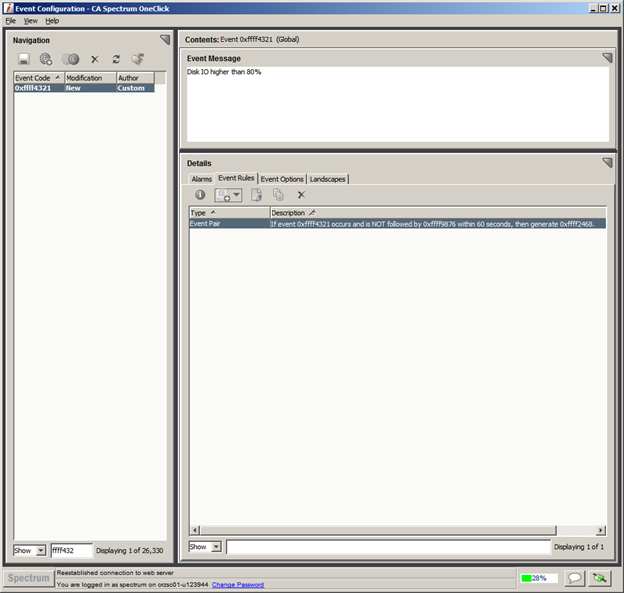Click the Change Password link
This screenshot has width=624, height=593.
click(238, 585)
